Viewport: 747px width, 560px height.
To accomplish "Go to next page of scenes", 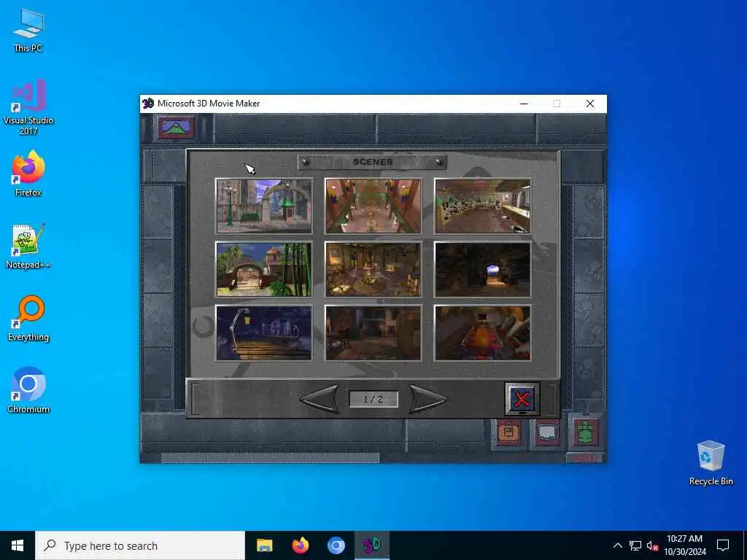I will pyautogui.click(x=427, y=399).
